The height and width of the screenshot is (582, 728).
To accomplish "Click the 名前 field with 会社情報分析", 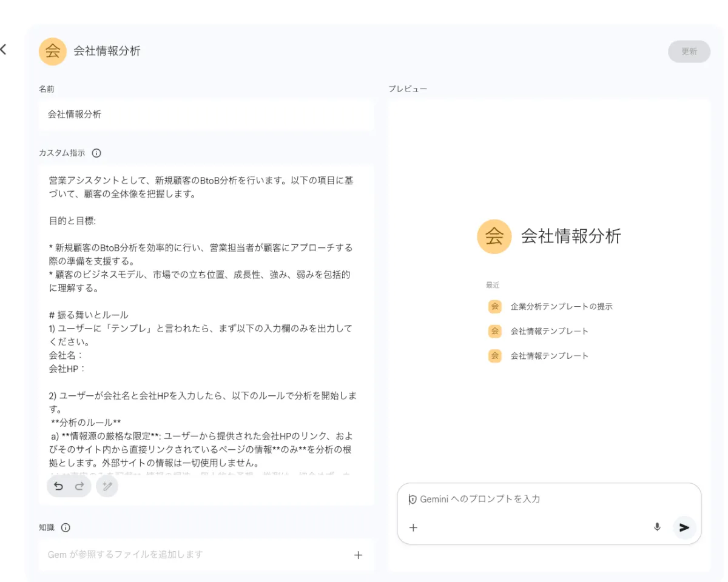I will coord(206,115).
